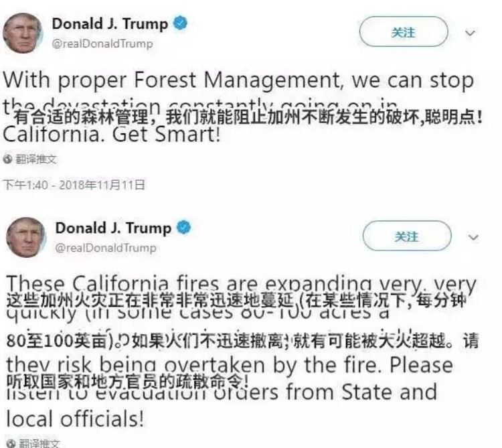The height and width of the screenshot is (448, 502).
Task: Click 翻译推文 under the second tweet
Action: click(x=39, y=443)
